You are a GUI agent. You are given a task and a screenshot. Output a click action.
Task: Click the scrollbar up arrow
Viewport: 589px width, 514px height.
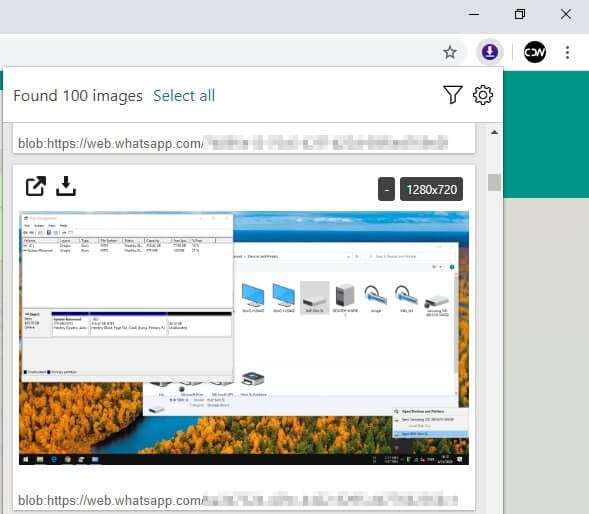tap(494, 132)
